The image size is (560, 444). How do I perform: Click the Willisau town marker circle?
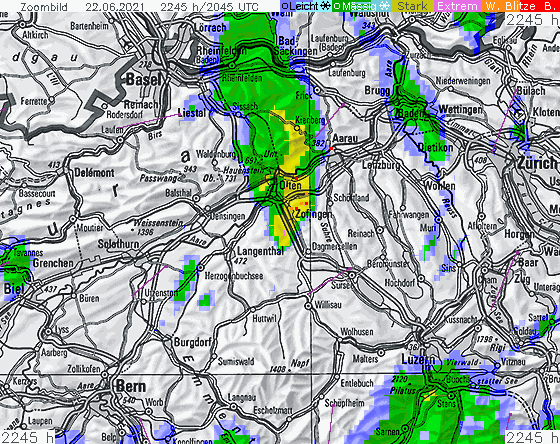tap(308, 306)
